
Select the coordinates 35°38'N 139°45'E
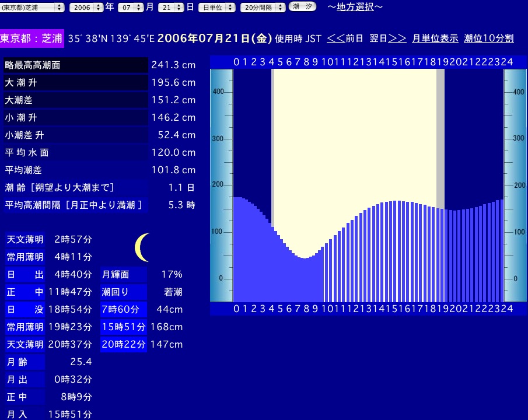(111, 38)
